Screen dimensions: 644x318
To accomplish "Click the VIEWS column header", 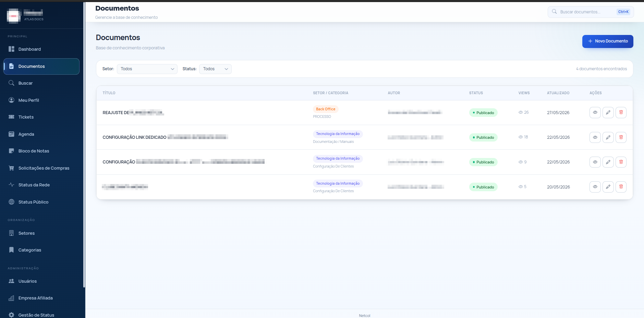I will pos(524,93).
